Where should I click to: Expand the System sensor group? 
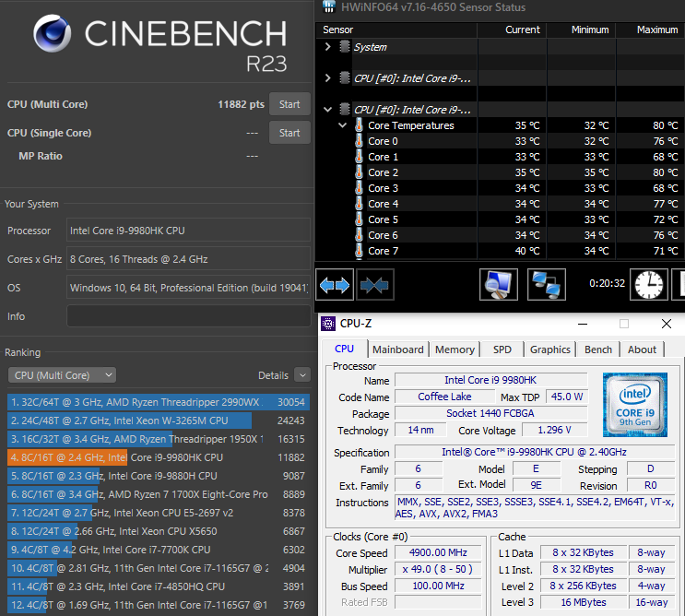pos(328,46)
